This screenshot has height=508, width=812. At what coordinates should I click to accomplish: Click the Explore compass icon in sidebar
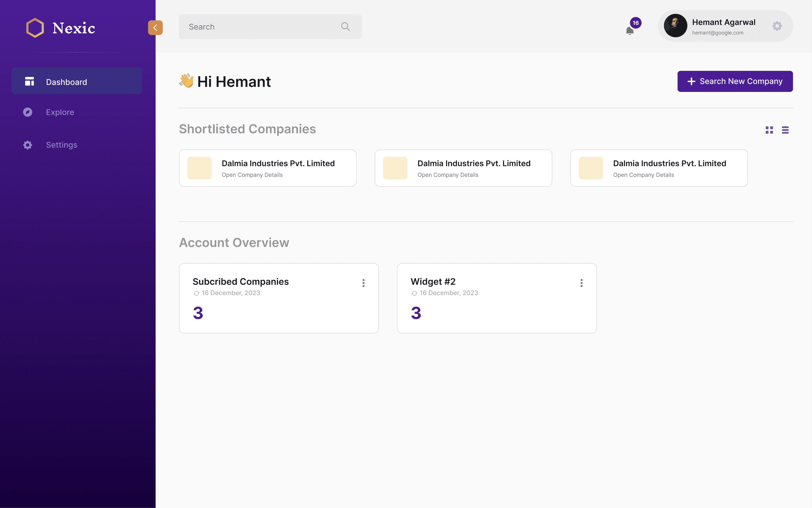click(x=28, y=112)
